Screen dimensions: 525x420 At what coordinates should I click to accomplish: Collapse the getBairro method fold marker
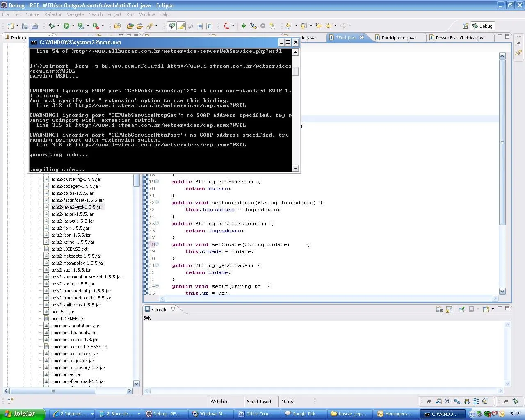[157, 182]
